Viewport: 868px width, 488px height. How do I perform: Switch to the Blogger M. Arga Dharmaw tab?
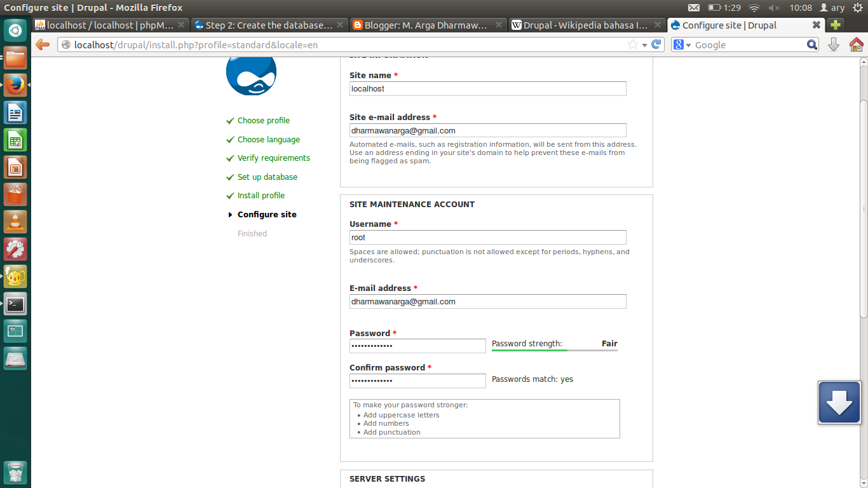(x=428, y=25)
